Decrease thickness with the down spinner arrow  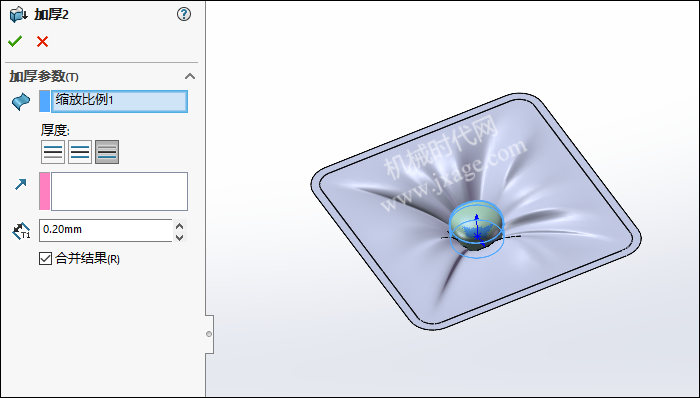(x=179, y=237)
